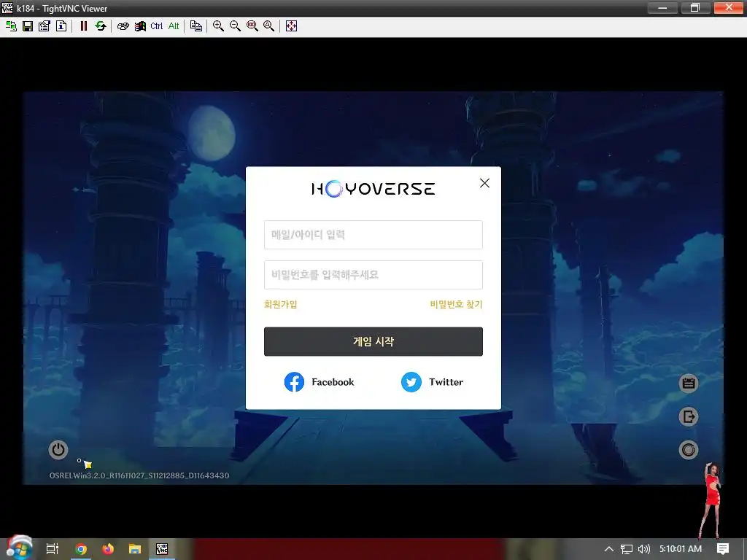Screen dimensions: 747x560
Task: Focus the email/ID input field
Action: pos(373,234)
